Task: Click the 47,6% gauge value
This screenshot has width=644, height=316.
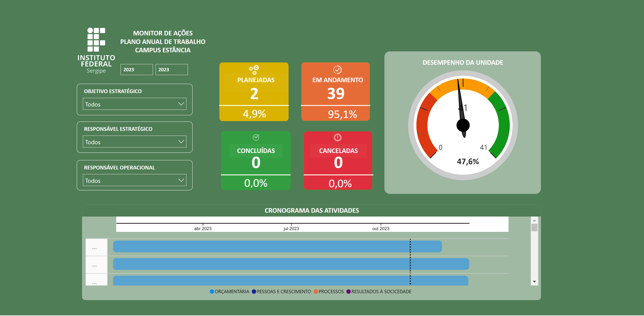Action: click(x=468, y=162)
